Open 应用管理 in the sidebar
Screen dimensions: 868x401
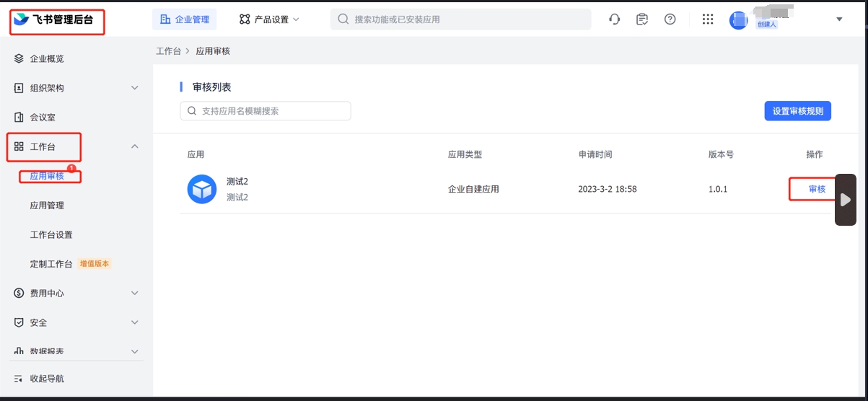coord(47,206)
